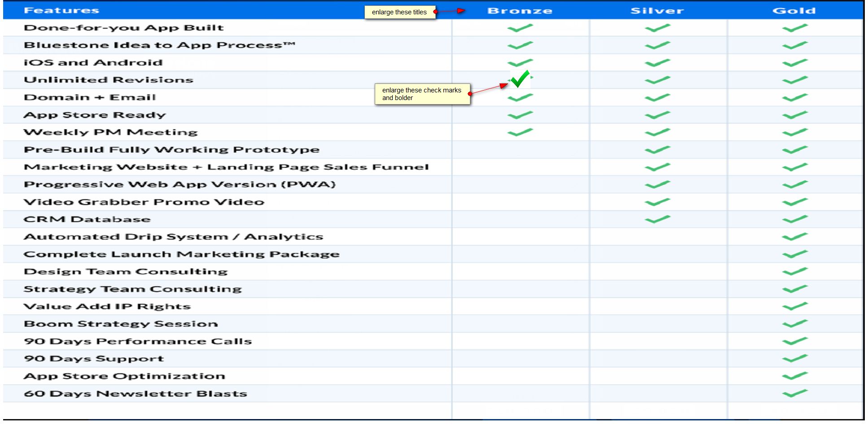Select the Gold check for 90 Days Performance Calls
Image resolution: width=868 pixels, height=424 pixels.
(795, 341)
